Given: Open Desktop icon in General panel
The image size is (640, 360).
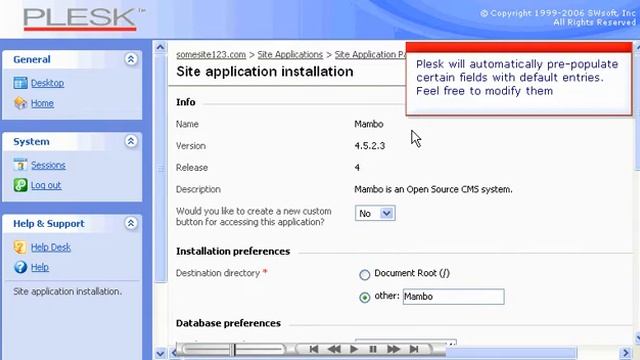Looking at the screenshot, I should tap(20, 83).
